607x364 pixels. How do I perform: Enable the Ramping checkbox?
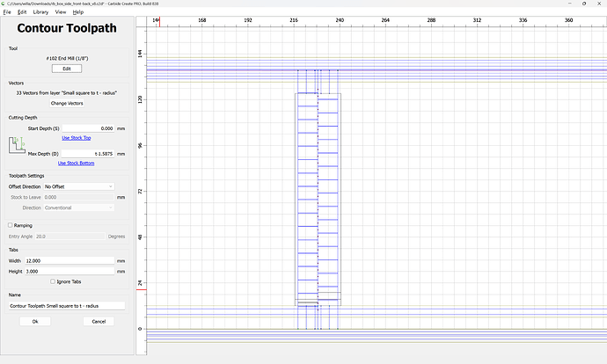11,226
